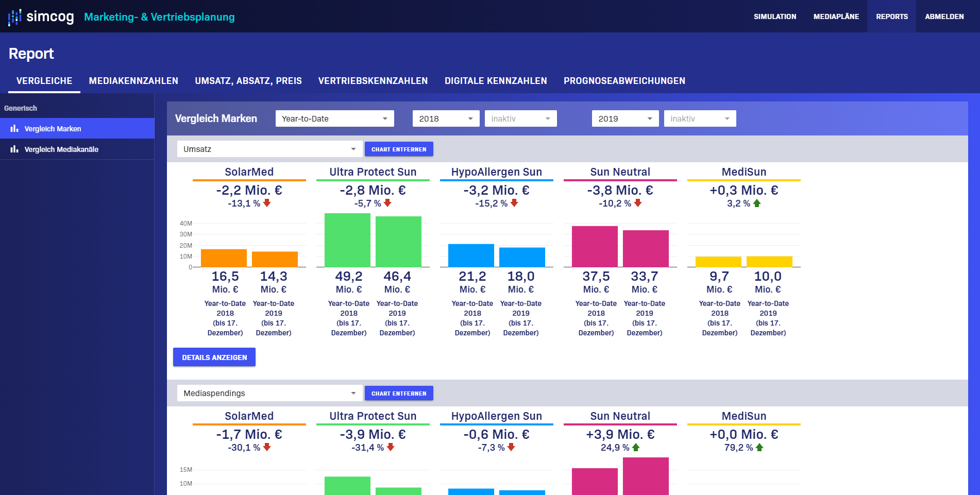The image size is (980, 495).
Task: Click the "+0,3 Mio. €" MediSun difference value
Action: 744,190
